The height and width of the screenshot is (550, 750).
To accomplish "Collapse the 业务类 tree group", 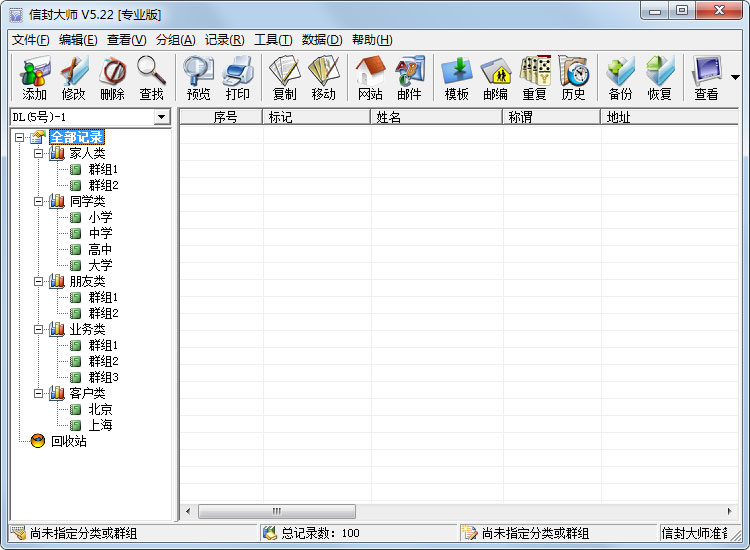I will tap(38, 329).
